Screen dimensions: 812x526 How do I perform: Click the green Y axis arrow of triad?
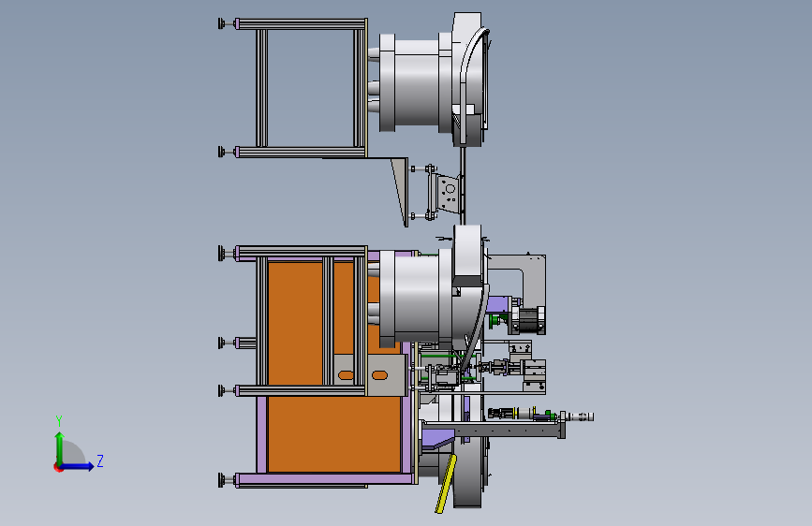pos(60,446)
